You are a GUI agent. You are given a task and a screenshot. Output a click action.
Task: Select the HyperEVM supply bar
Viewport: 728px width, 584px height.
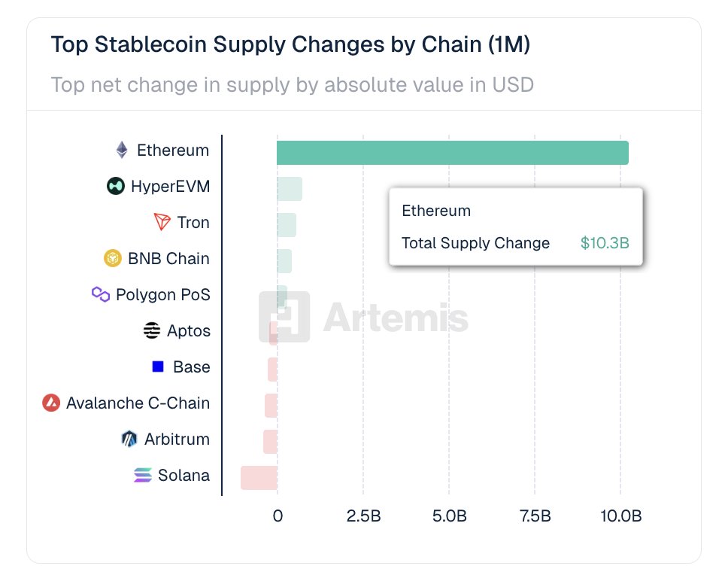tap(290, 189)
